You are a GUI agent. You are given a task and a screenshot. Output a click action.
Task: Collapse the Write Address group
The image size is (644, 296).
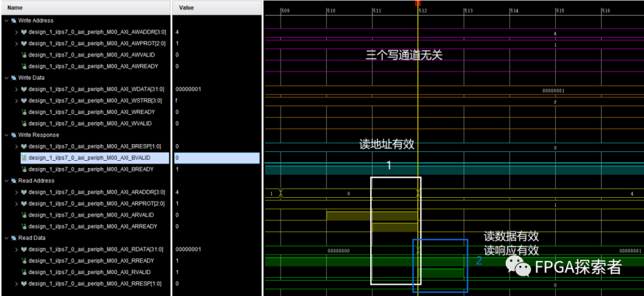(x=6, y=20)
